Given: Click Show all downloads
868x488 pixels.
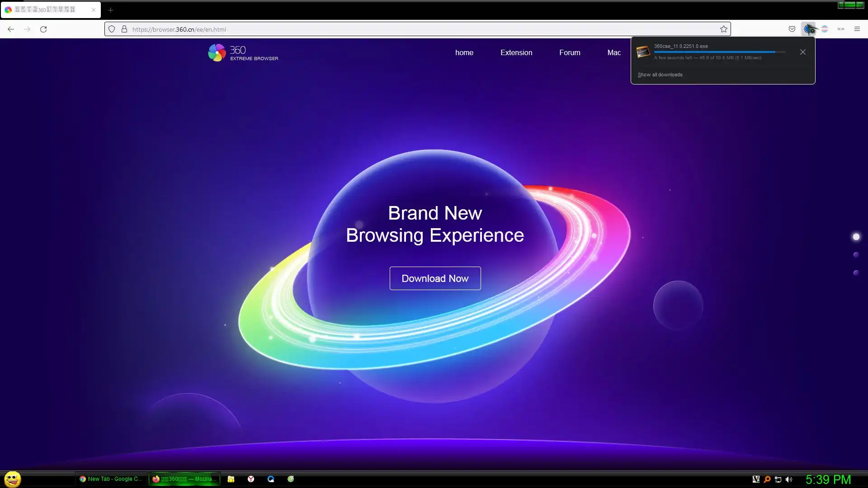Looking at the screenshot, I should (x=660, y=75).
